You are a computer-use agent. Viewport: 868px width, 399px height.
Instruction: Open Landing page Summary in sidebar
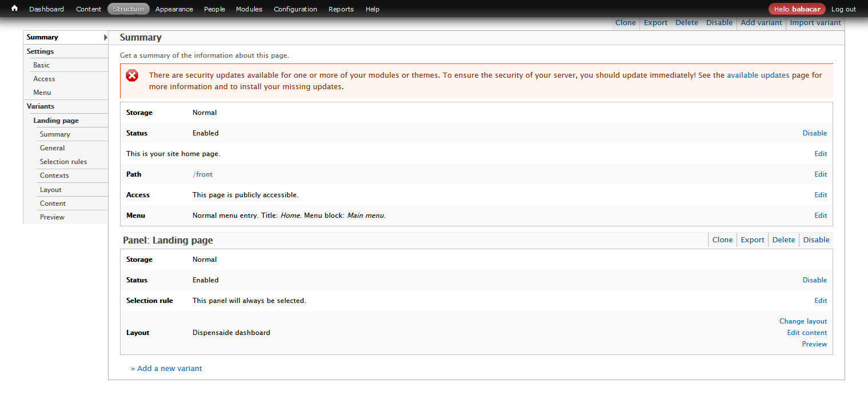coord(55,134)
